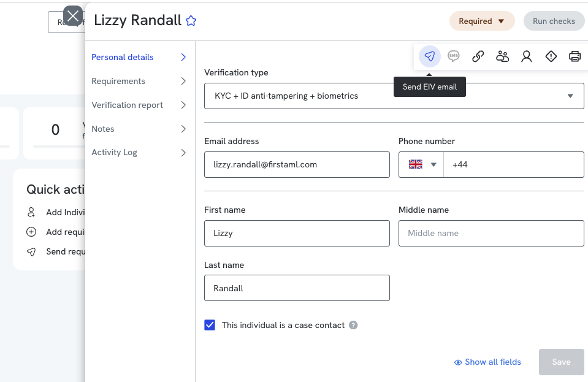Click the help icon beside case contact
The width and height of the screenshot is (588, 382).
tap(353, 325)
